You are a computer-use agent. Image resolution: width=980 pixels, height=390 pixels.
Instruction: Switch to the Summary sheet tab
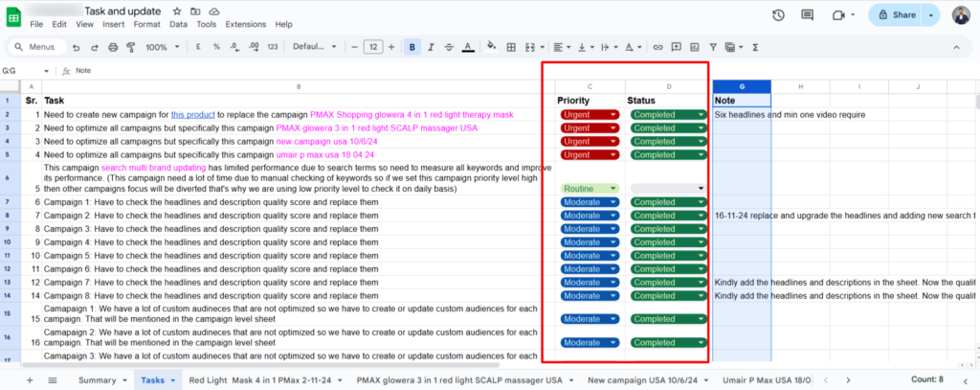102,380
